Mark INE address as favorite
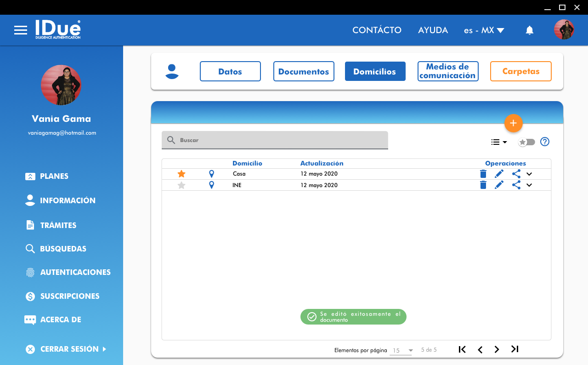 click(181, 185)
